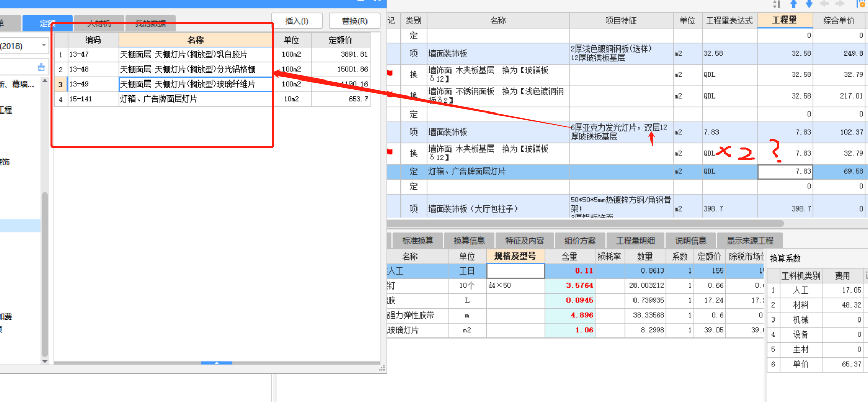The image size is (868, 402).
Task: Switch to the 人材机 tab
Action: (x=99, y=24)
